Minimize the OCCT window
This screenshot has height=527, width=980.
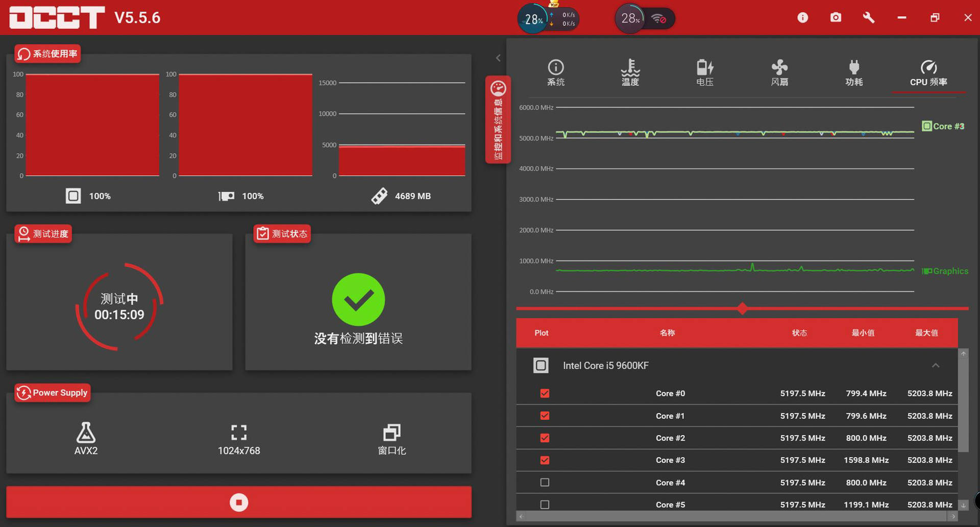pos(902,18)
